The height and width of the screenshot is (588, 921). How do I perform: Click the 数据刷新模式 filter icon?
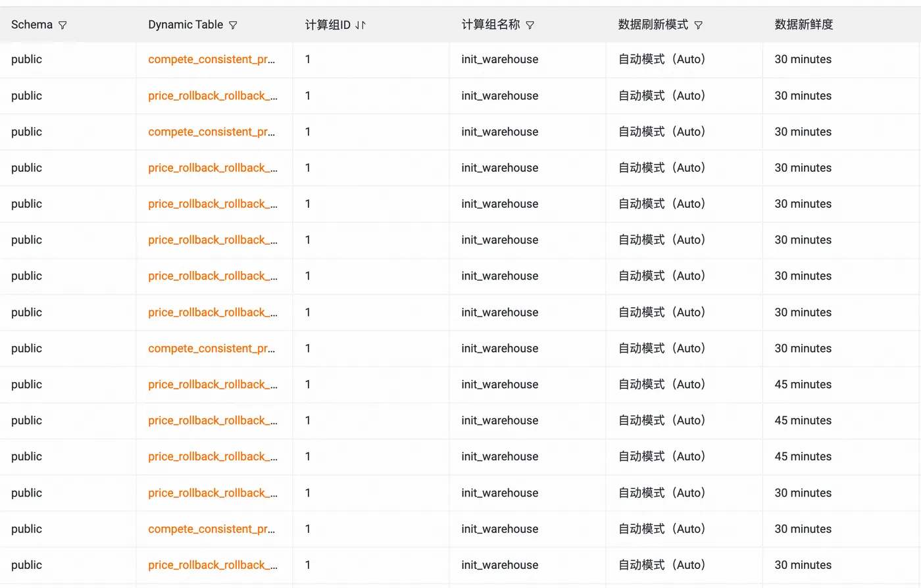click(699, 25)
